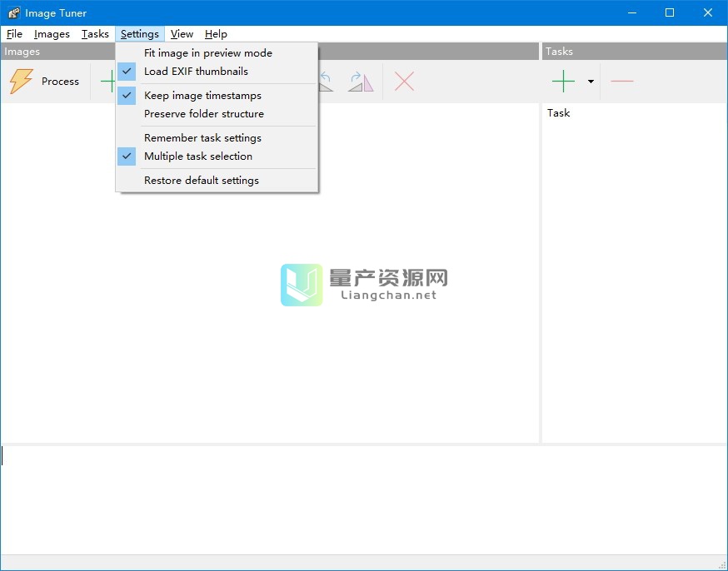Viewport: 728px width, 571px height.
Task: Maximize the Image Tuner window
Action: tap(670, 13)
